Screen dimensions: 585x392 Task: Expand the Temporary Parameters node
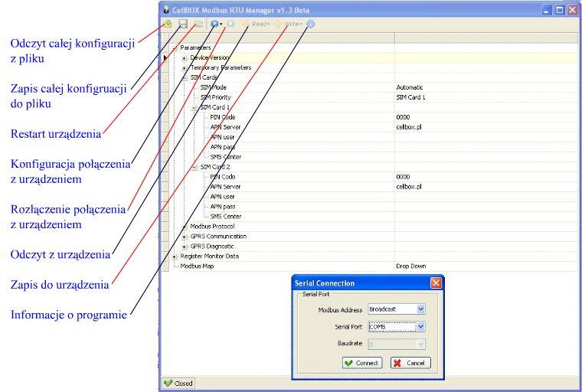click(184, 68)
